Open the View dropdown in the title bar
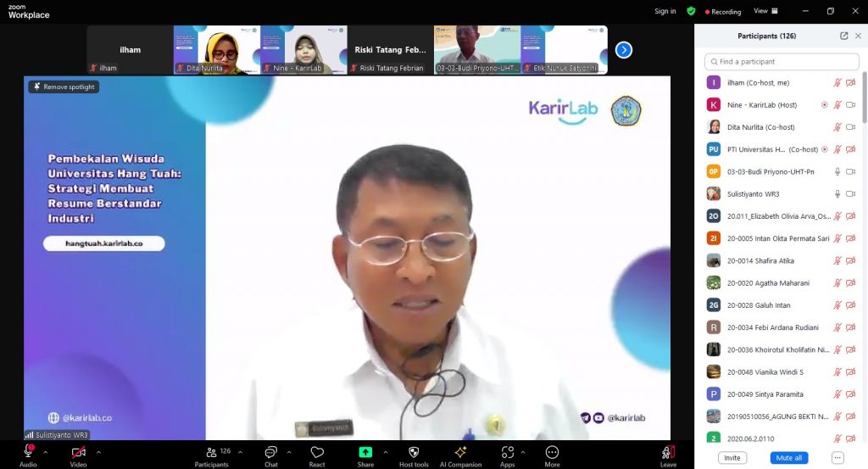This screenshot has height=469, width=868. (764, 11)
